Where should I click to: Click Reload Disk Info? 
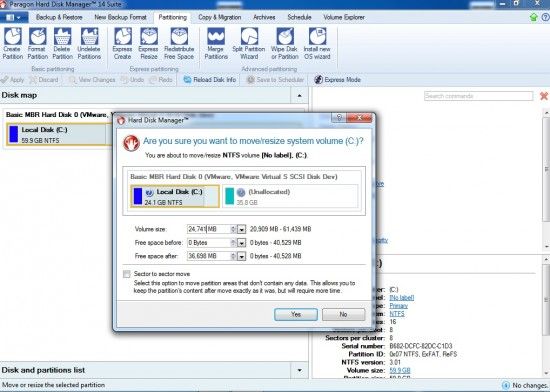point(210,80)
